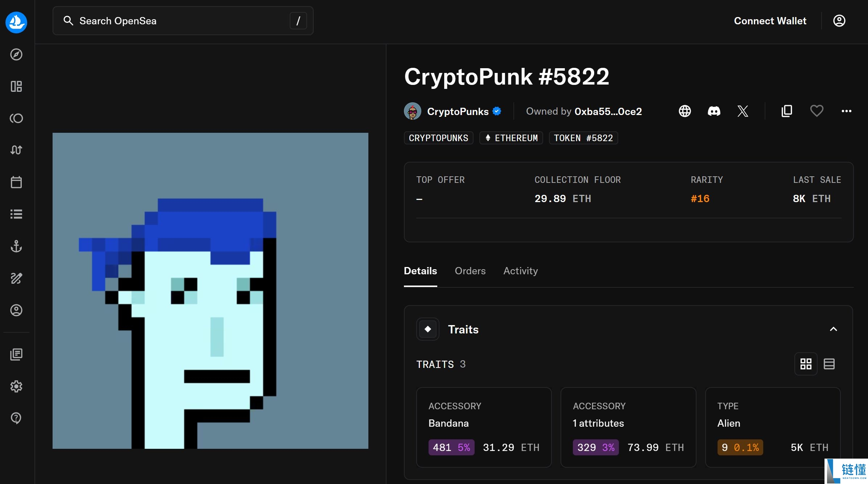Click the Connect Wallet button
The width and height of the screenshot is (868, 484).
coord(770,21)
